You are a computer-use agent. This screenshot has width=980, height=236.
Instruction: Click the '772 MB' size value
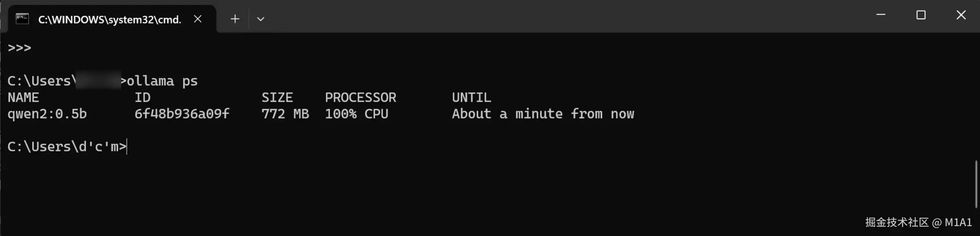tap(285, 114)
